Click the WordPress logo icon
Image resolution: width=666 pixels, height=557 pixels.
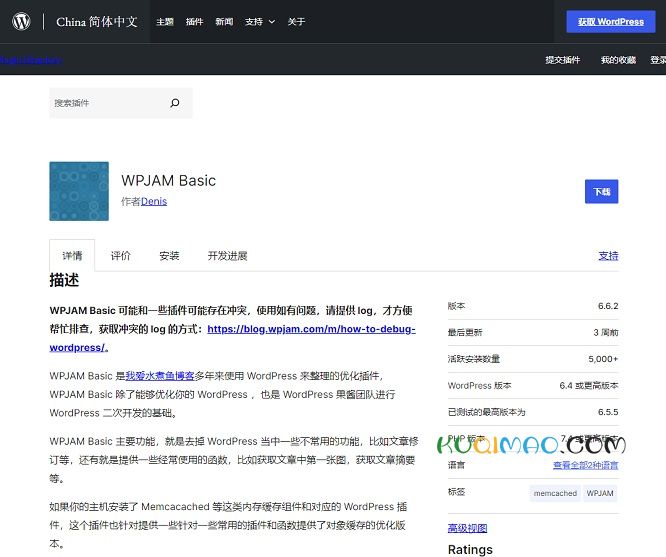pyautogui.click(x=21, y=21)
